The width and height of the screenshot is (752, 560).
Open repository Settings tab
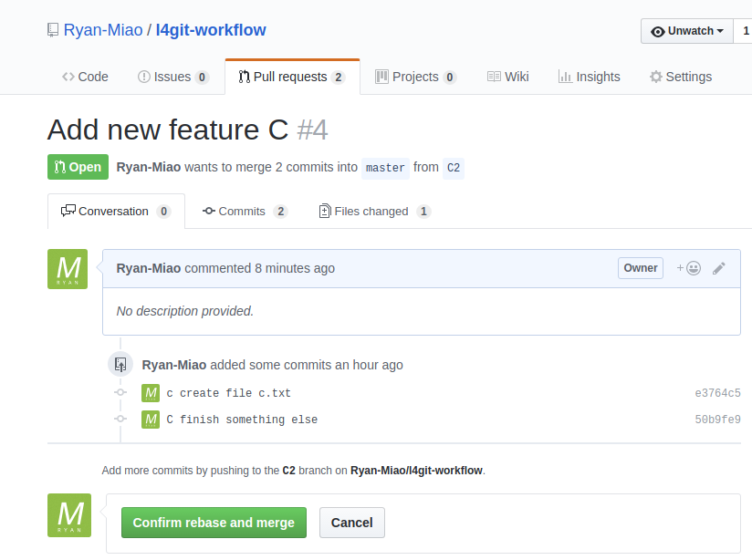(680, 77)
